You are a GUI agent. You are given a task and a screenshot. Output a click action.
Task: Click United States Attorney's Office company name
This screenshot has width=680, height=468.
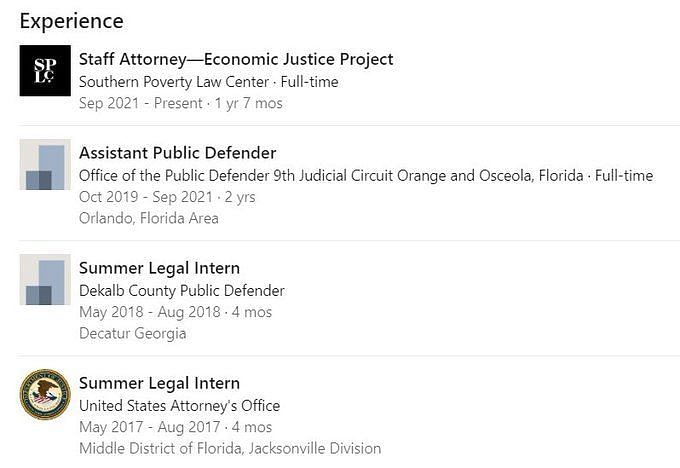(180, 406)
